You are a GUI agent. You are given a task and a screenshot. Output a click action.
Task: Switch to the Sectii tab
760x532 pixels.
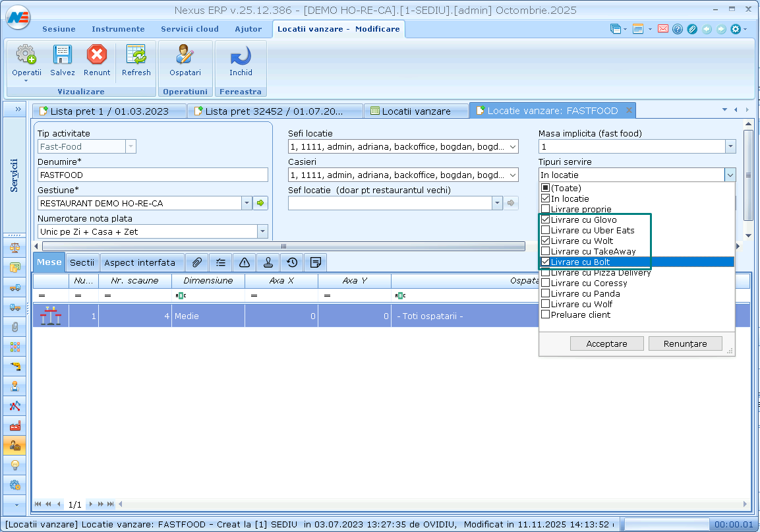click(x=82, y=262)
